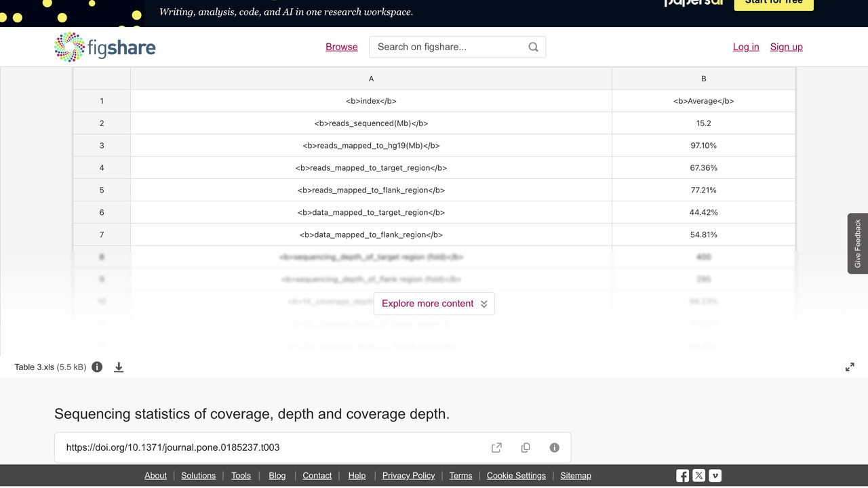
Task: Select cell reads_sequenced(Mb)
Action: pos(371,123)
